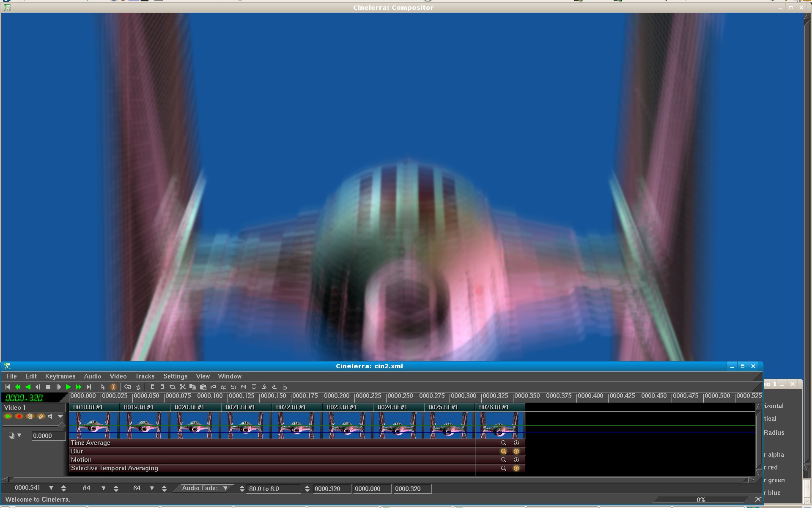Toggle Selective Temporal Averaging on/off button
The height and width of the screenshot is (508, 812).
(x=516, y=468)
